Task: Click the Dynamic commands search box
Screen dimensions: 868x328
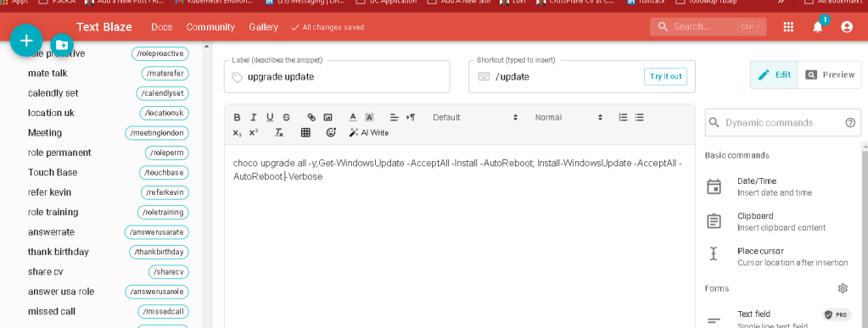Action: click(x=783, y=123)
